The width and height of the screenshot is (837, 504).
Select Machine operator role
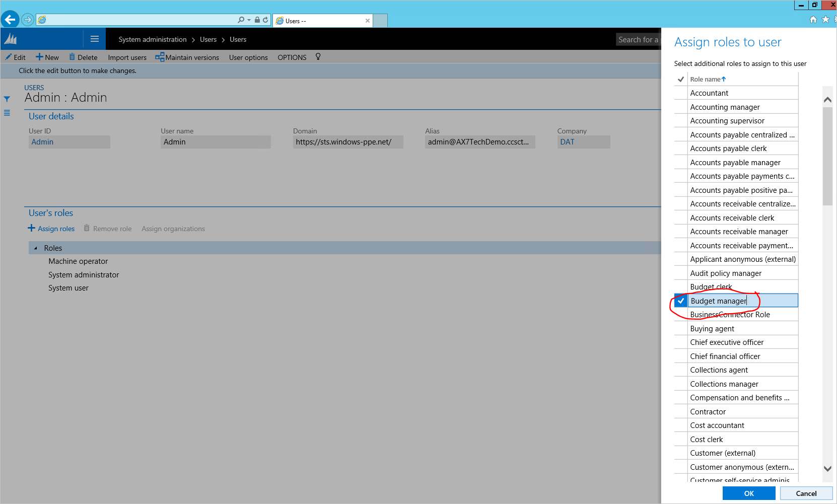(78, 261)
